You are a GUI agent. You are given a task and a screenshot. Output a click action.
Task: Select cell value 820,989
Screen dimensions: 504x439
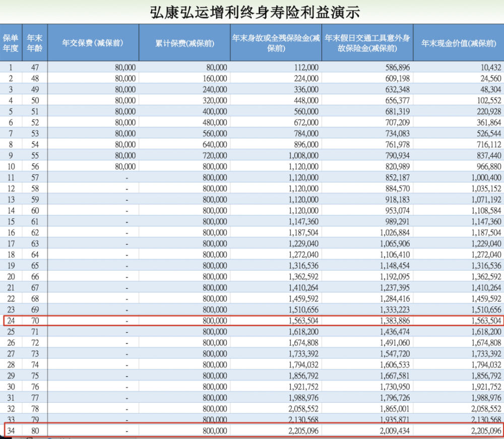click(398, 166)
